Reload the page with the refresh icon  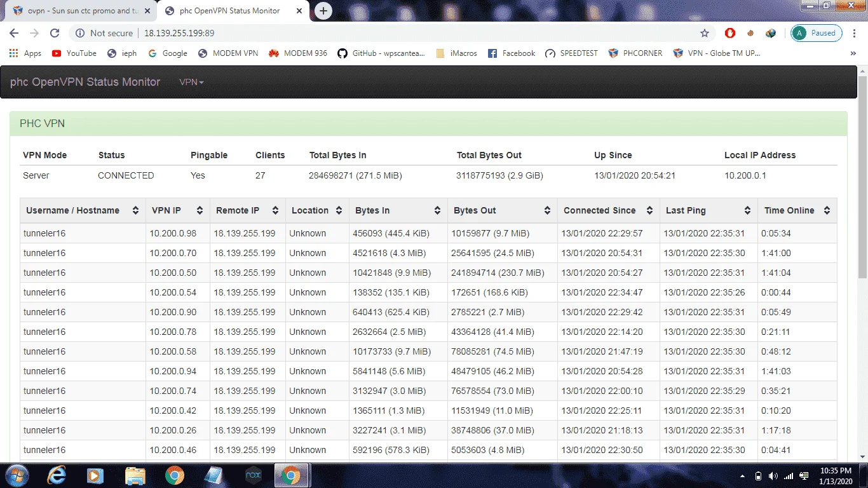[55, 33]
